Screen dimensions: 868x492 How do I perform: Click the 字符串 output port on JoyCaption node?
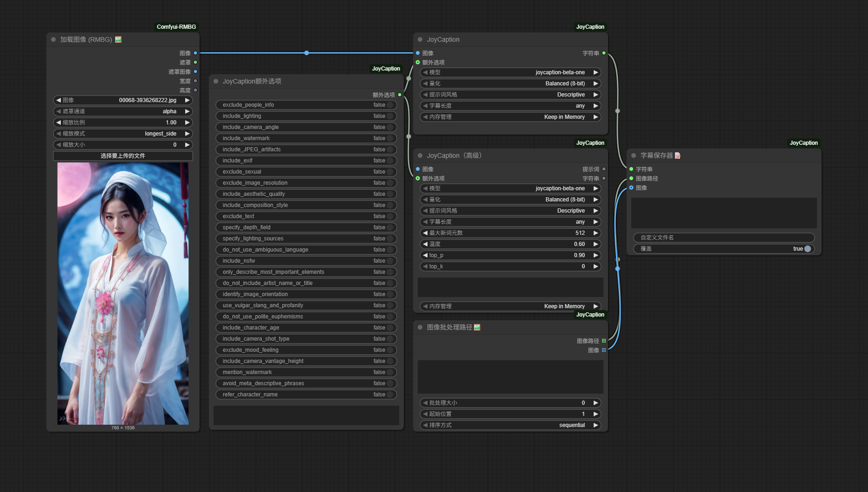coord(604,53)
